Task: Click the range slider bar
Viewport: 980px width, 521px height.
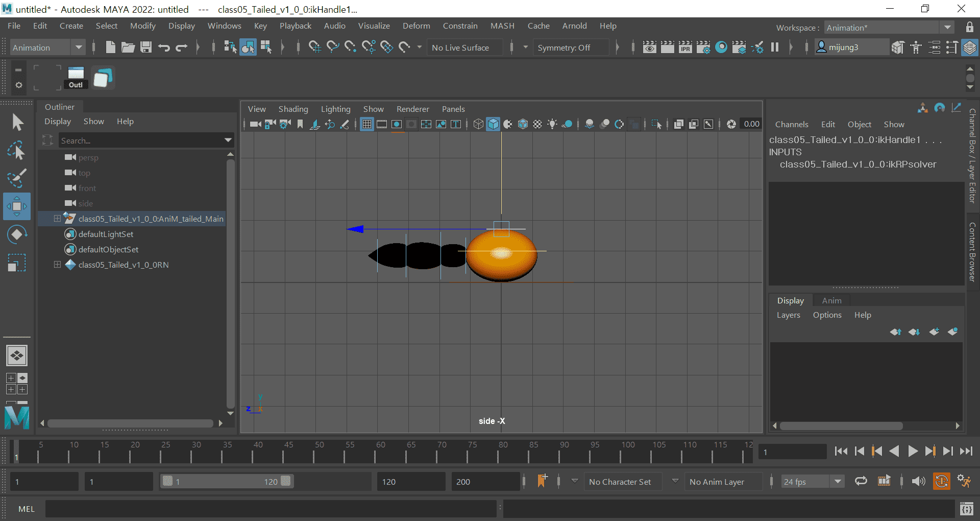Action: tap(226, 481)
